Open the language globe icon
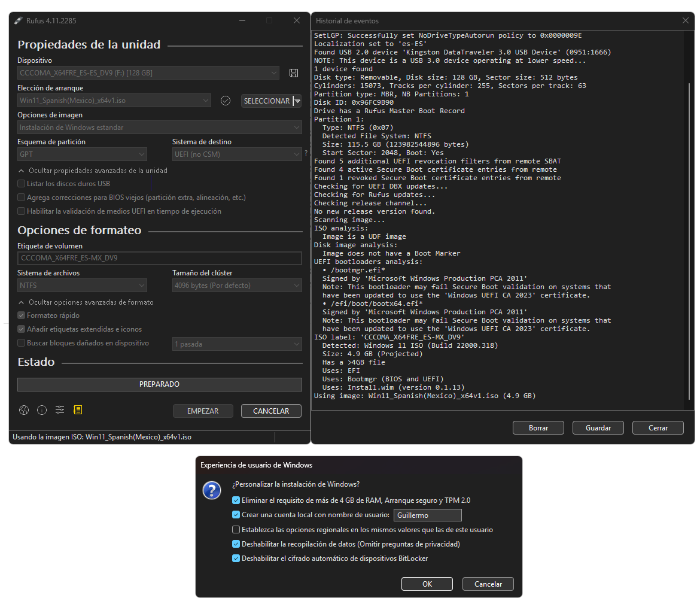The width and height of the screenshot is (700, 610). (24, 410)
